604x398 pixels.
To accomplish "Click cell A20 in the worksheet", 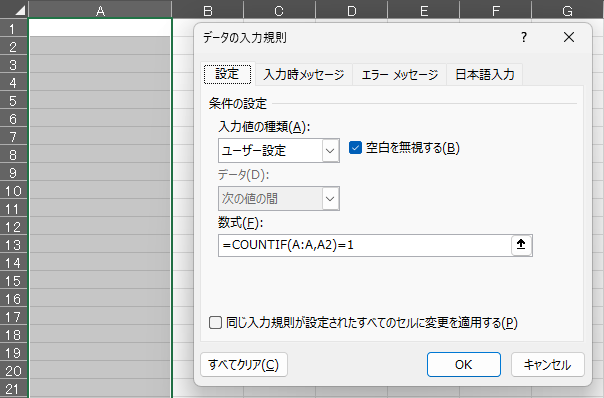I will click(x=100, y=370).
